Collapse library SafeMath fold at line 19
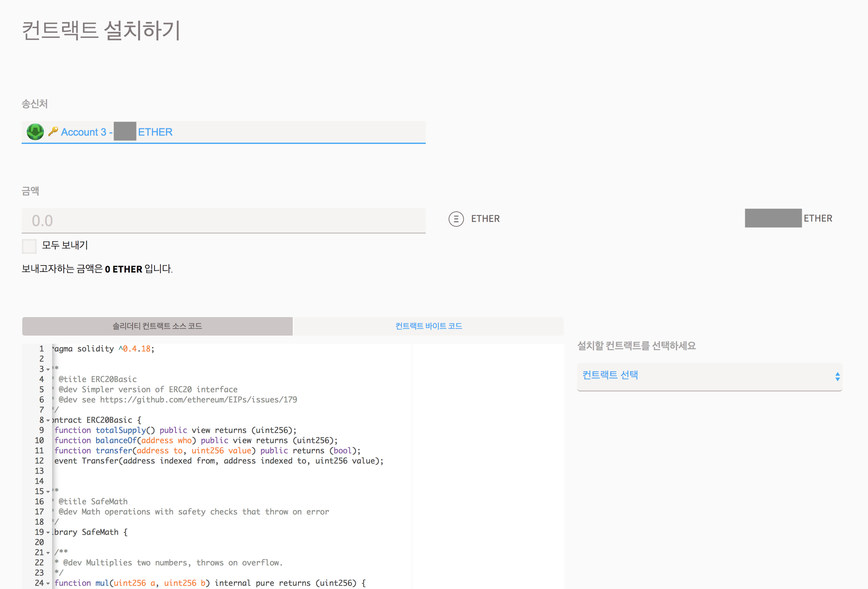Viewport: 868px width, 589px height. tap(48, 533)
